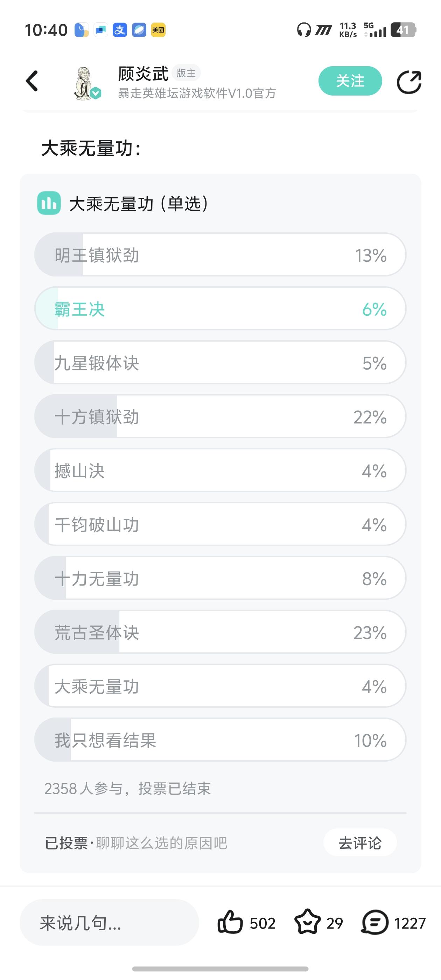Tap the thumbs-up like icon

tap(230, 922)
